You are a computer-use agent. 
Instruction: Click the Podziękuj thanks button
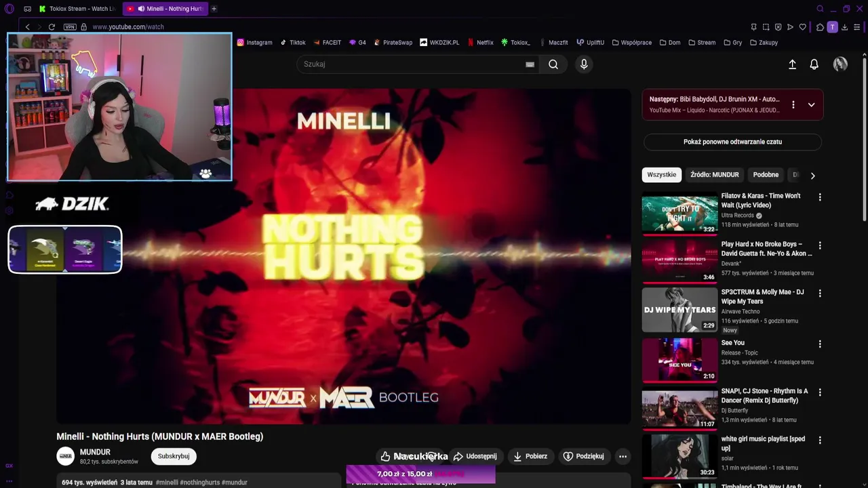583,456
